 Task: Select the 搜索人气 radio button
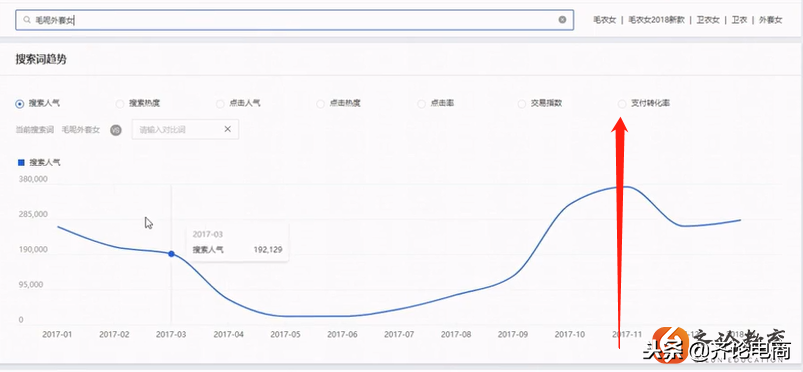coord(19,104)
